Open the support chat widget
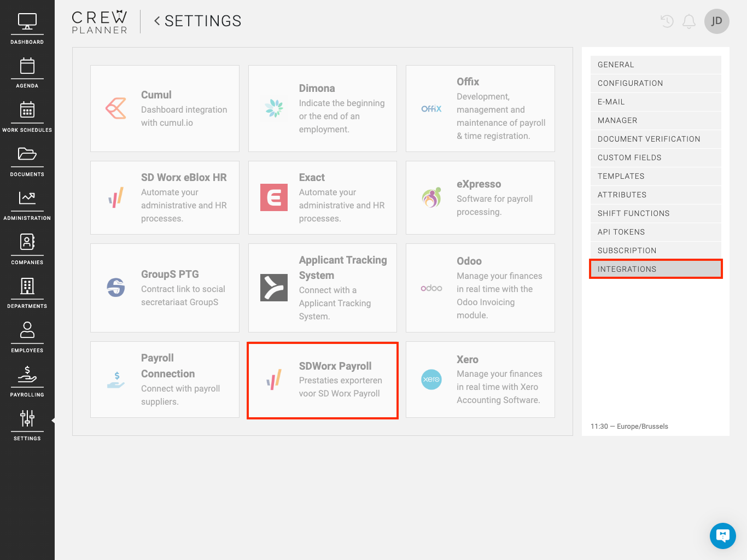747x560 pixels. coord(722,535)
